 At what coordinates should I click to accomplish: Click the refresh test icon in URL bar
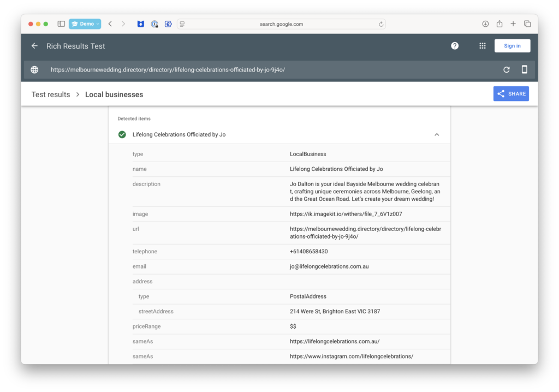507,70
